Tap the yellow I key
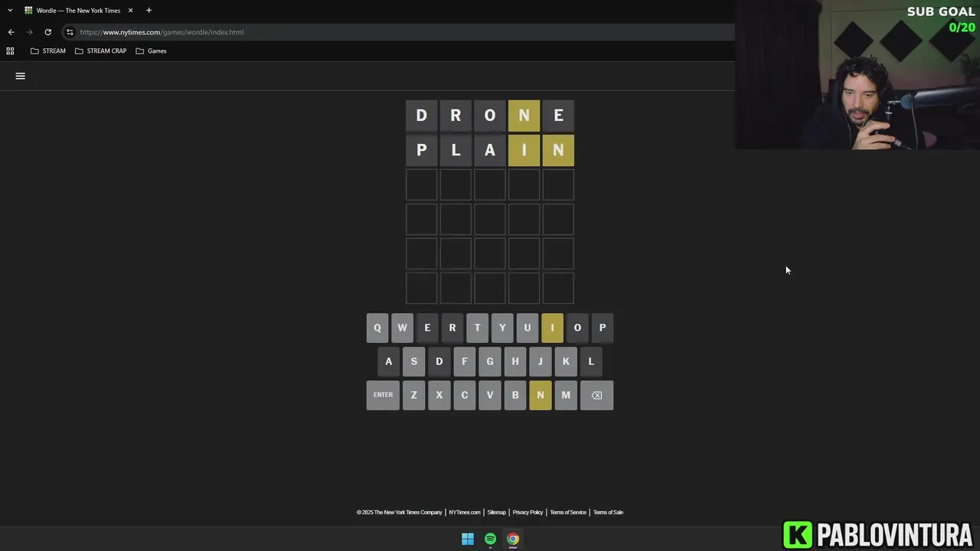The image size is (980, 551). coord(552,328)
